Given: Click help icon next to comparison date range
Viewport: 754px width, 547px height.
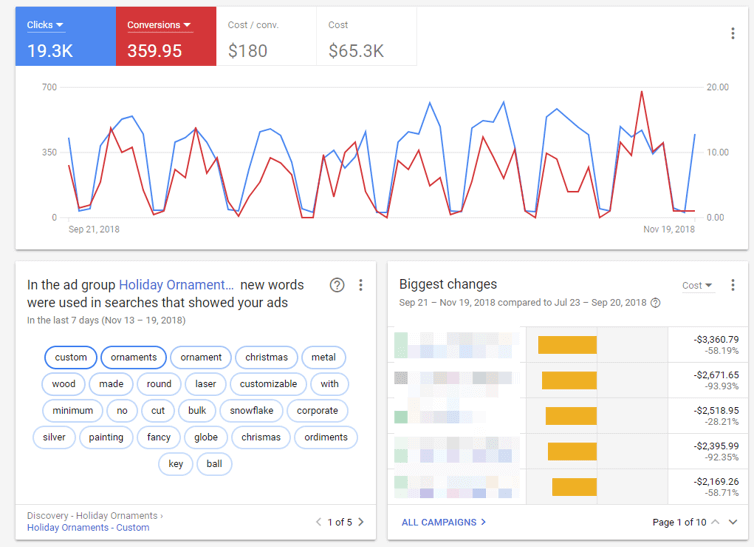Looking at the screenshot, I should [x=655, y=303].
